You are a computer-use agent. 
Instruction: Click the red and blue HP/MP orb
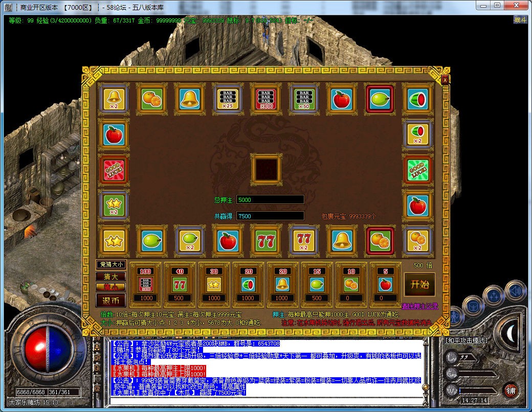pos(48,349)
